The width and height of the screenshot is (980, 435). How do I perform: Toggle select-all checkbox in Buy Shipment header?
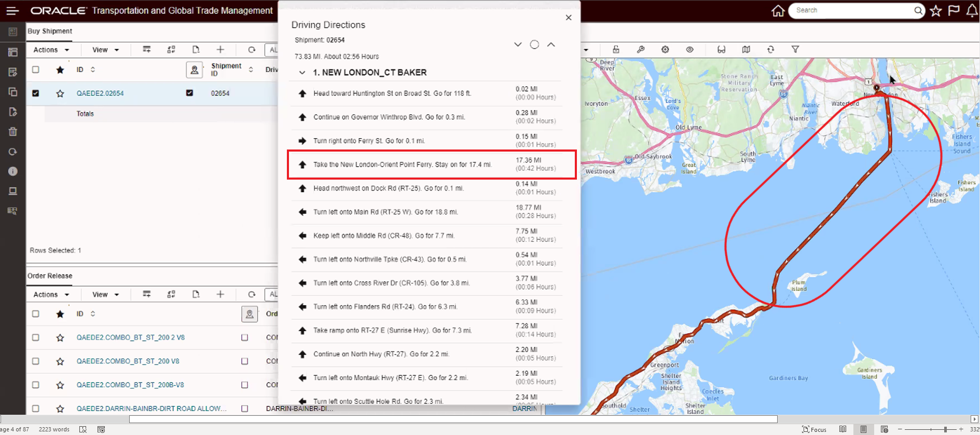click(35, 70)
